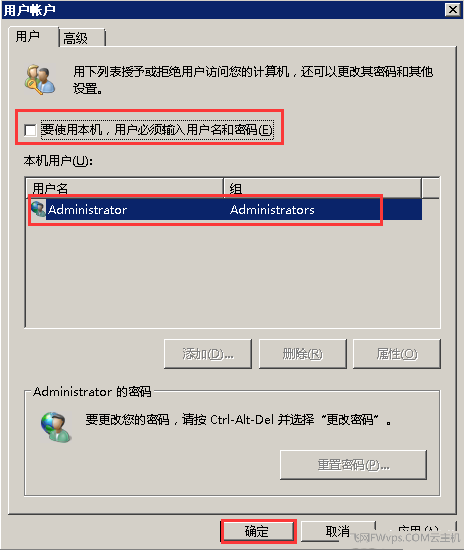
Task: Click the Administrator user avatar icon in list
Action: [x=38, y=208]
